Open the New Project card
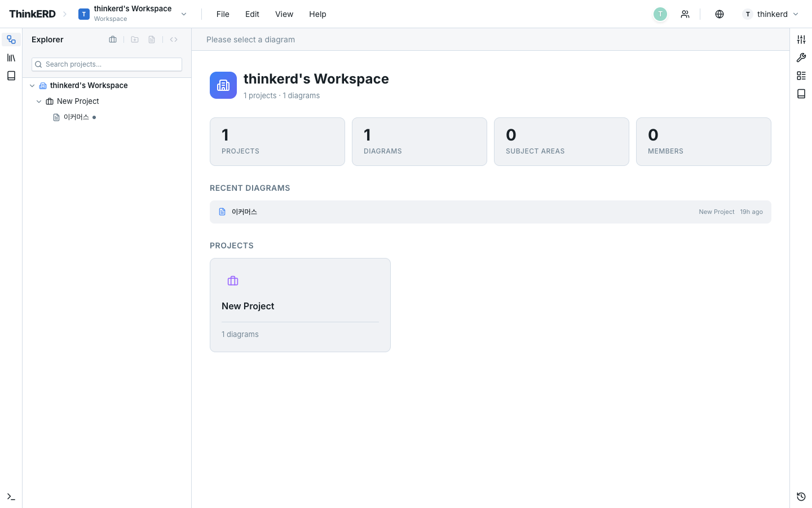 click(300, 305)
